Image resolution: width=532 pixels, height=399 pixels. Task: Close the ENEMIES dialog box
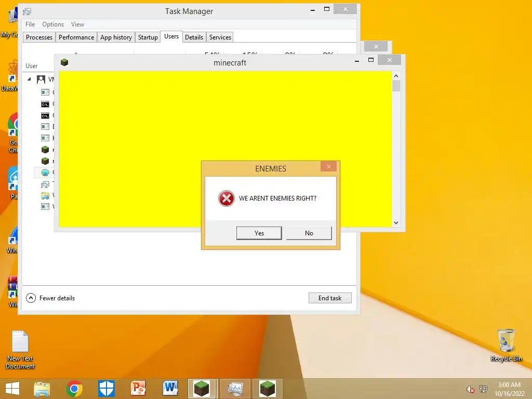pyautogui.click(x=328, y=166)
